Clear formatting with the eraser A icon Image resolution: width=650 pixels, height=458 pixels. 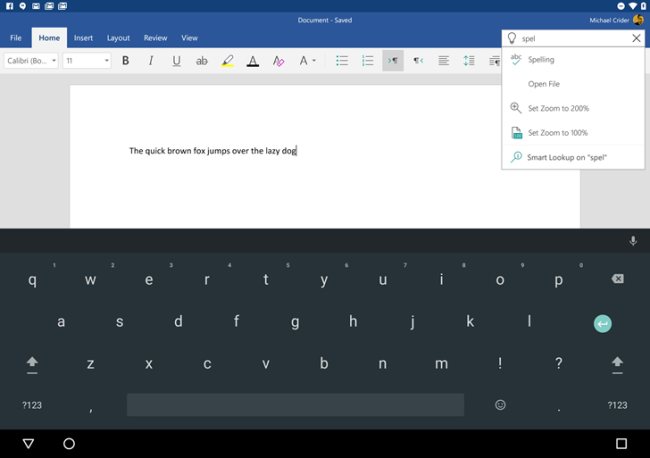[x=278, y=61]
